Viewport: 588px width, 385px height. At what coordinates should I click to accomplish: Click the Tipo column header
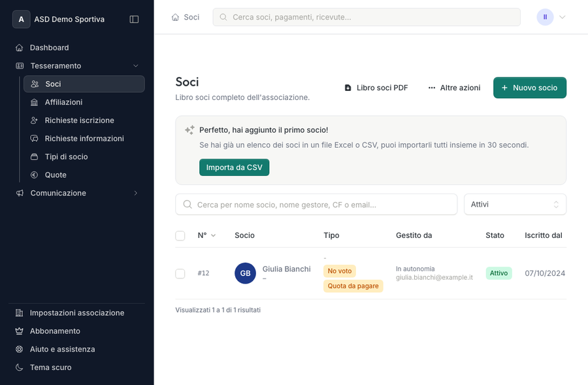[x=331, y=235]
